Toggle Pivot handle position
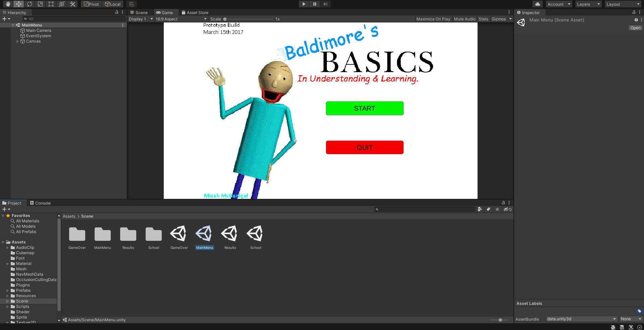644x330 pixels. click(91, 4)
